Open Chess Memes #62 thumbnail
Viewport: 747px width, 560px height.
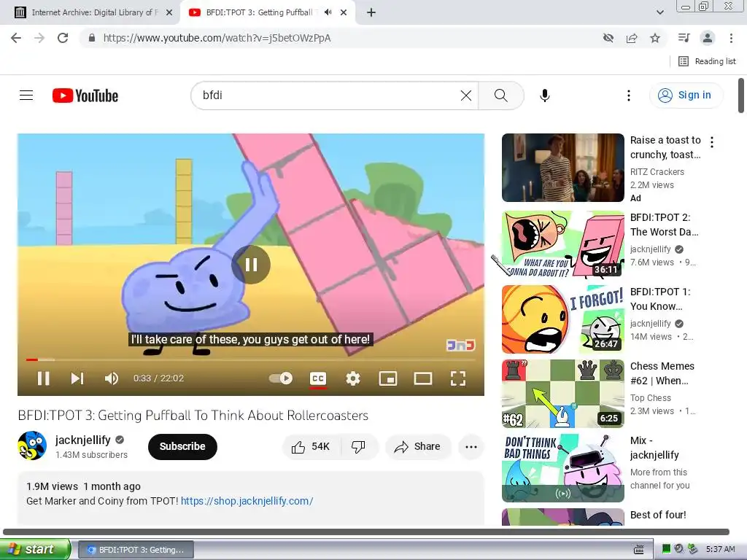(x=562, y=393)
